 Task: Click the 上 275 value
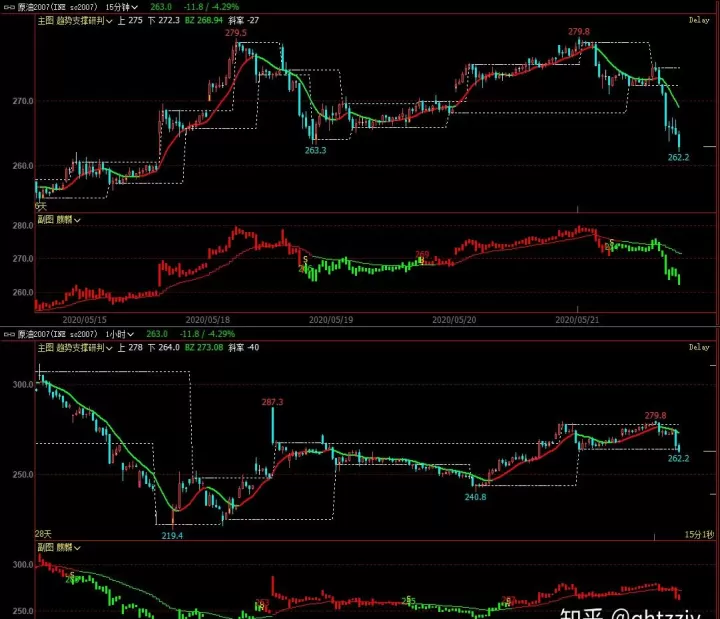pyautogui.click(x=130, y=21)
